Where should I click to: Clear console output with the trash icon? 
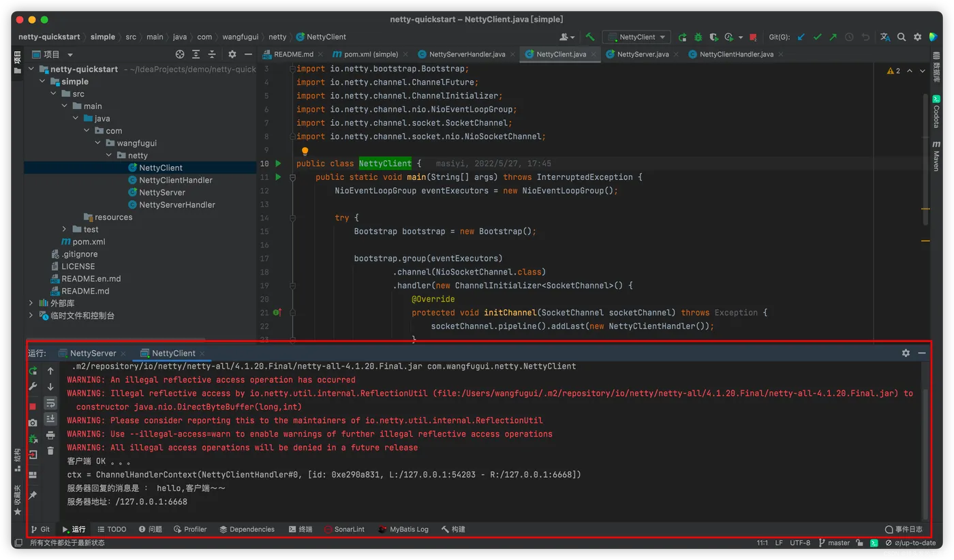[50, 450]
